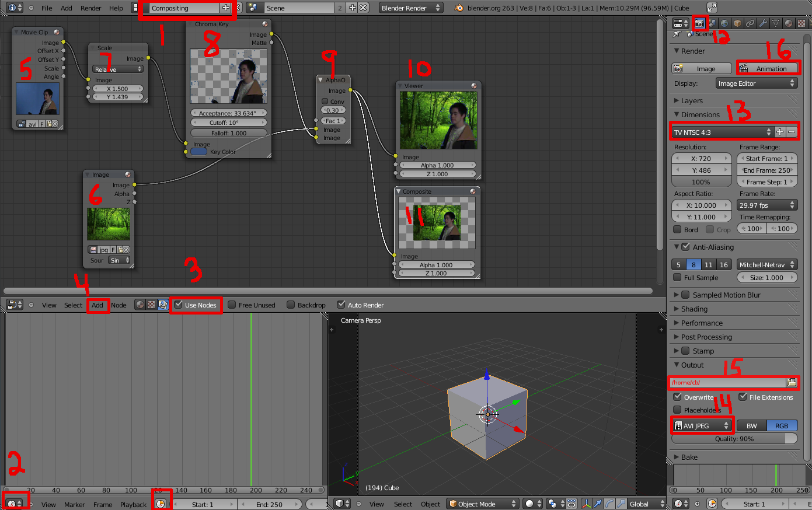
Task: Select the RGB color mode button
Action: pos(782,425)
